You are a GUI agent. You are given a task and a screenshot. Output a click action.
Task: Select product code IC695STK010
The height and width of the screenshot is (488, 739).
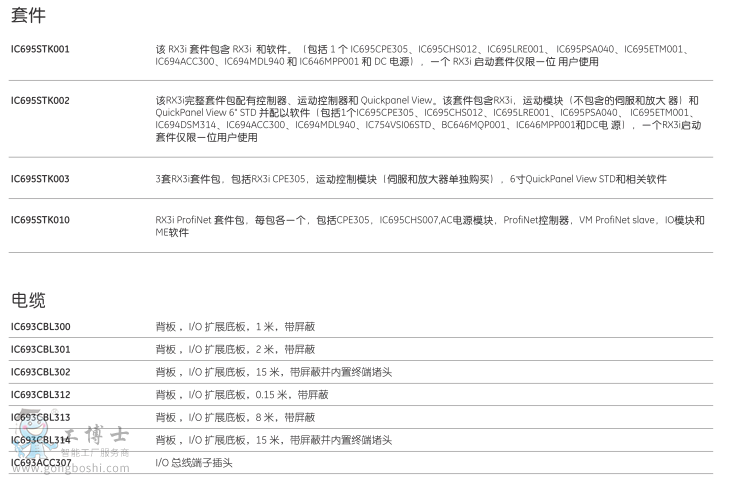pos(40,220)
